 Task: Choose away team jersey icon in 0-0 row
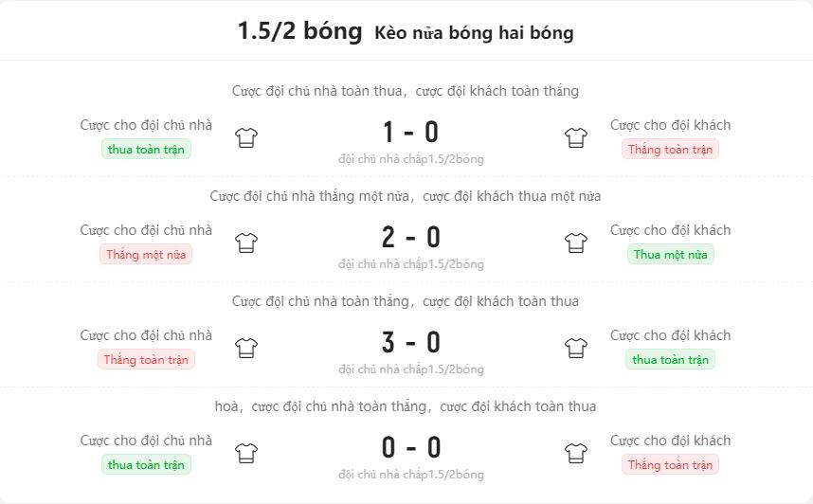[x=575, y=453]
